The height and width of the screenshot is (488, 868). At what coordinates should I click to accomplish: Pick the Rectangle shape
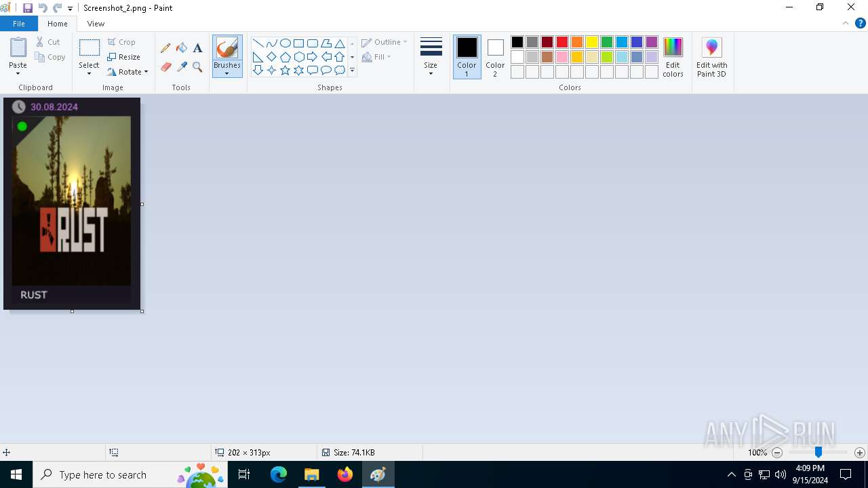pos(299,43)
